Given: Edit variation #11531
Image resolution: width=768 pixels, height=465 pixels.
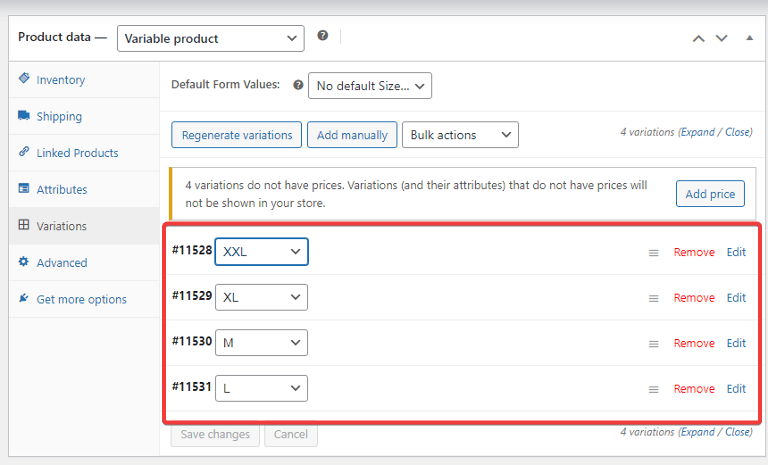Looking at the screenshot, I should [736, 389].
